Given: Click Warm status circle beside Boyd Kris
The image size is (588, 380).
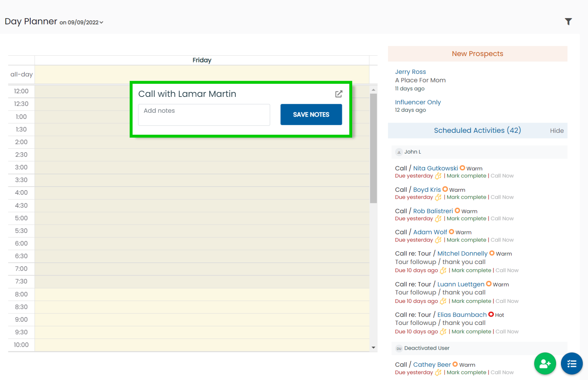Looking at the screenshot, I should [445, 189].
